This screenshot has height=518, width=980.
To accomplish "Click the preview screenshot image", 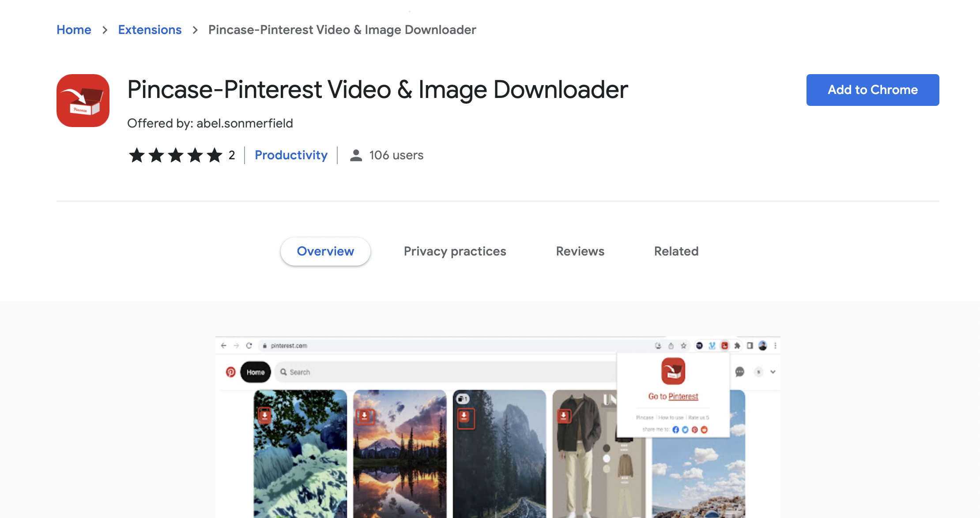I will (x=498, y=427).
